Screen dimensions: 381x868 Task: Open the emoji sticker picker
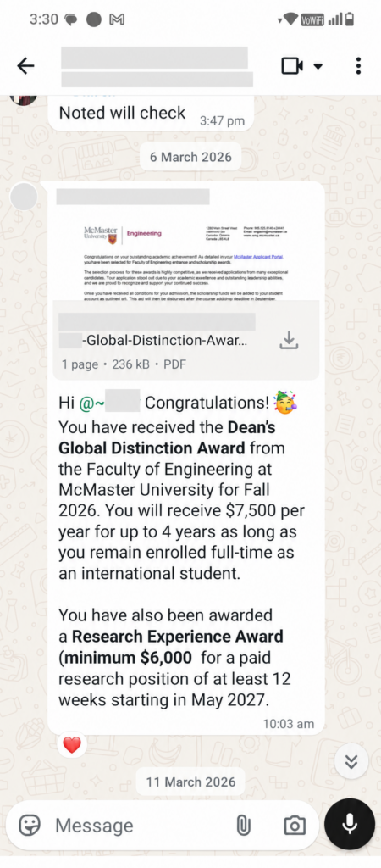[x=30, y=826]
